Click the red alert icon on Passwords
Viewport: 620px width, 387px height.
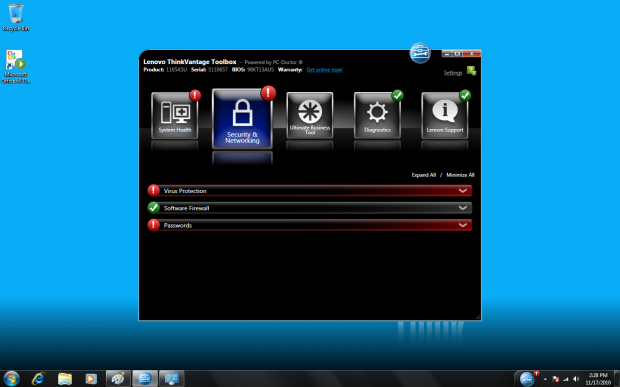tap(153, 225)
